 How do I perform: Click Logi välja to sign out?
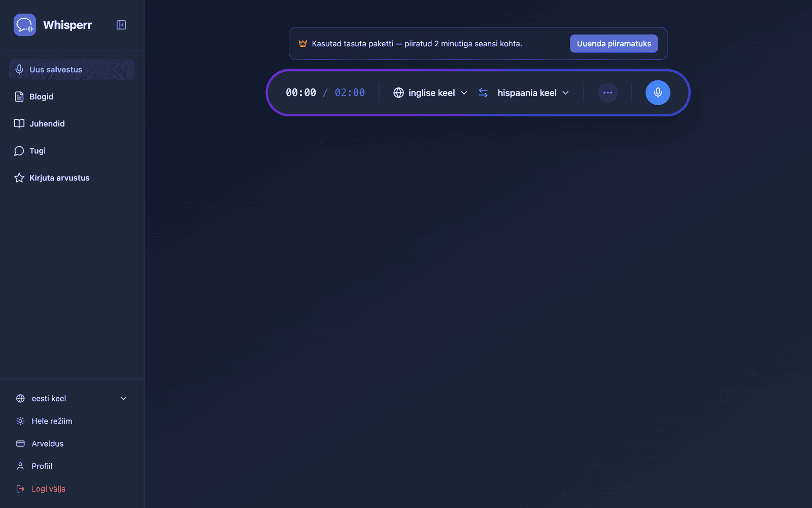[x=72, y=489]
